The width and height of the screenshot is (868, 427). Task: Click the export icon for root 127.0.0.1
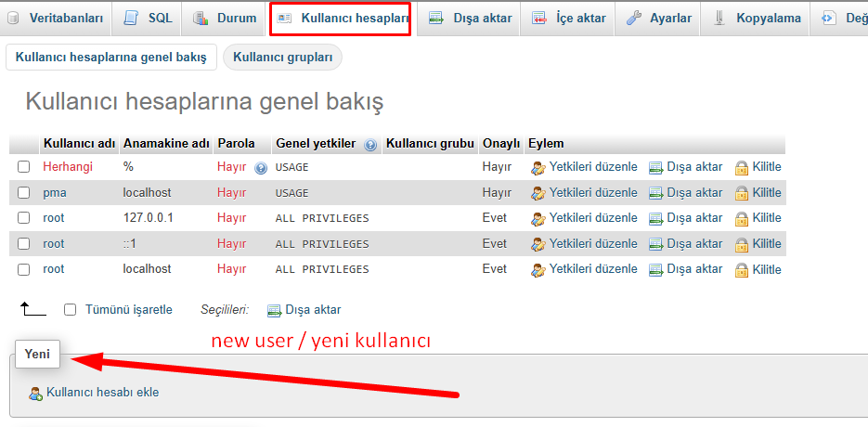pyautogui.click(x=656, y=219)
